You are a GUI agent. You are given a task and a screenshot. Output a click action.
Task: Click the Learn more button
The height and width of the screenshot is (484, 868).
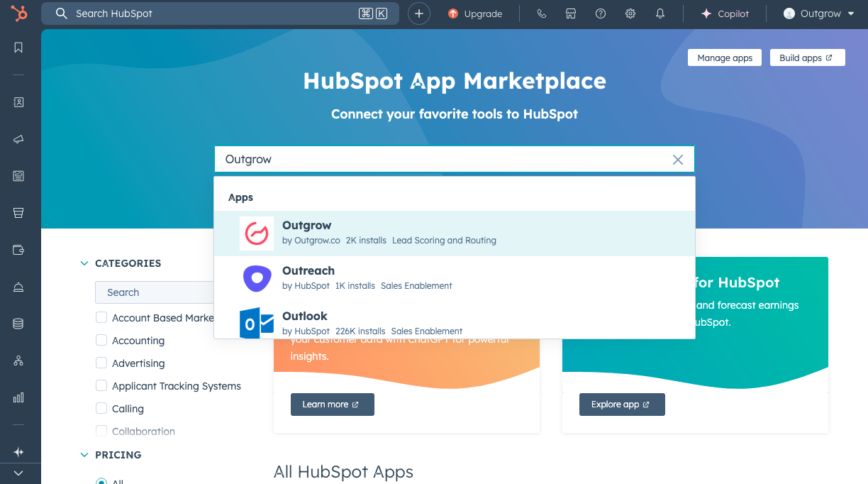[333, 405]
